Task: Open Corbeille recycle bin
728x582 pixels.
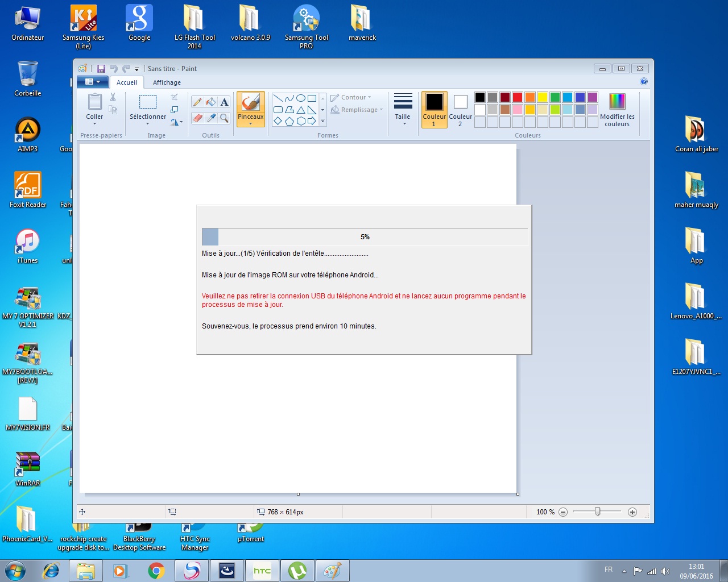Action: point(28,78)
